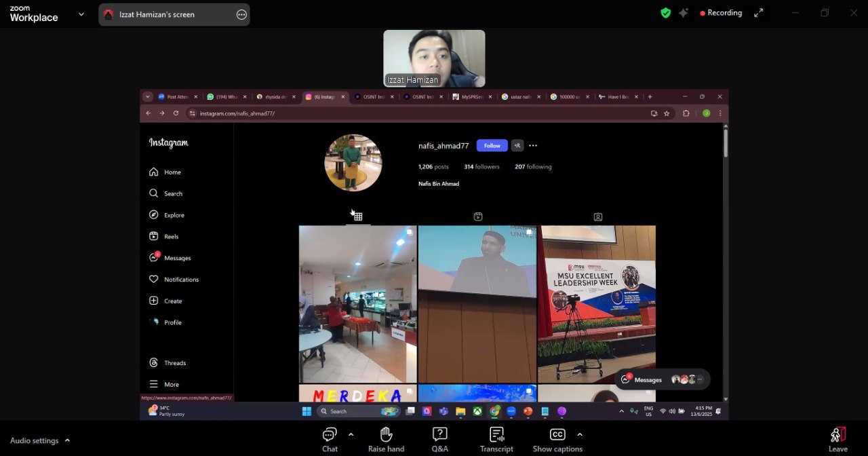Screen dimensions: 868x456
Task: Open the Windows Start menu
Action: pos(307,411)
